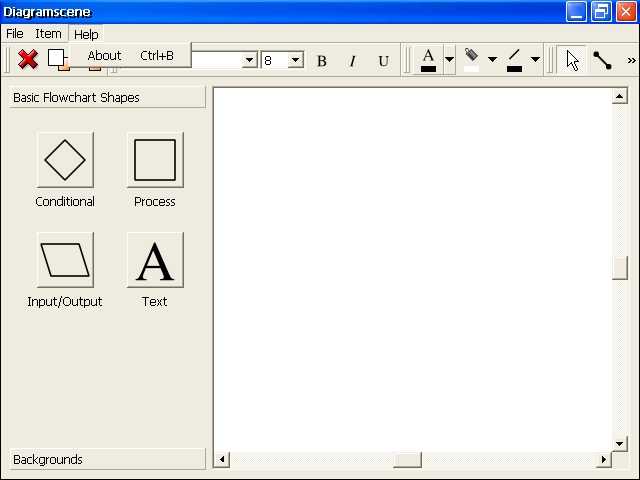Toggle underline text formatting
Image resolution: width=640 pixels, height=480 pixels.
click(x=383, y=61)
